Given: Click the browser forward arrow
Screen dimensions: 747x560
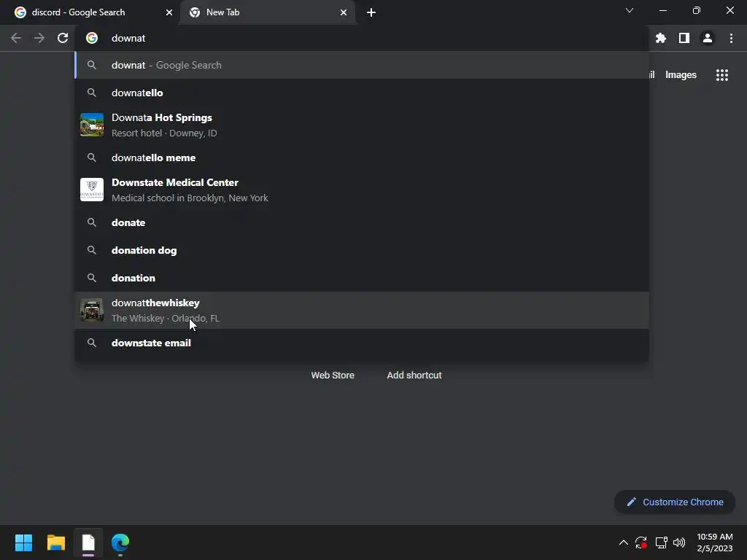Looking at the screenshot, I should point(39,38).
